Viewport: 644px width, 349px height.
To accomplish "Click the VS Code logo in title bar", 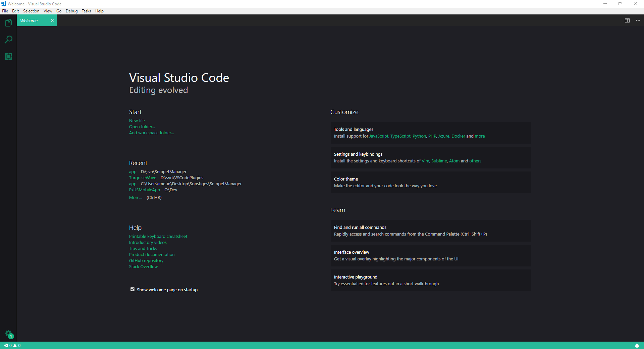I will tap(3, 4).
